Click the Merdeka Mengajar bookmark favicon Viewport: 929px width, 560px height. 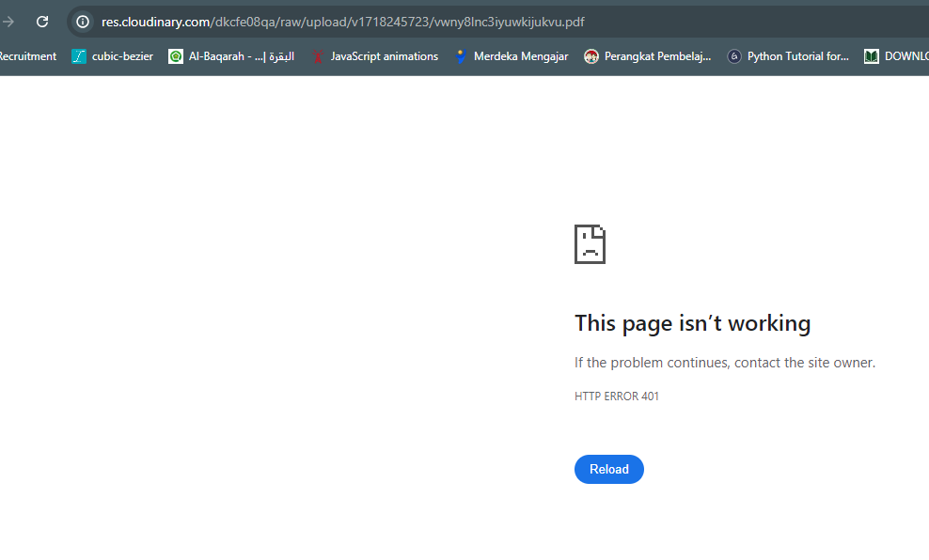[461, 56]
